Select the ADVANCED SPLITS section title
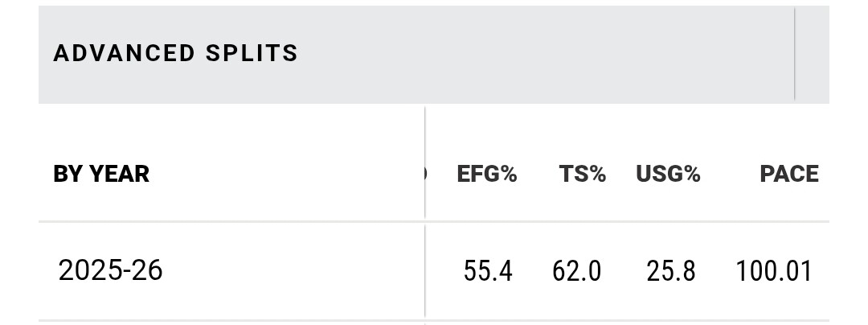 pos(176,54)
